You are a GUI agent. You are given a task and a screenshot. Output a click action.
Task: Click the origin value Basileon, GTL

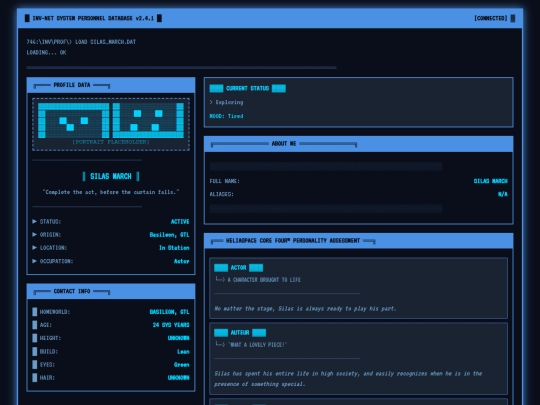pos(169,235)
